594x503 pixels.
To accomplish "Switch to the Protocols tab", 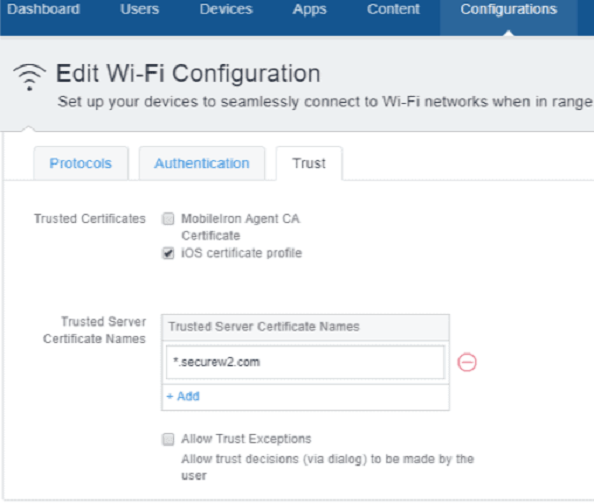I will [x=81, y=163].
